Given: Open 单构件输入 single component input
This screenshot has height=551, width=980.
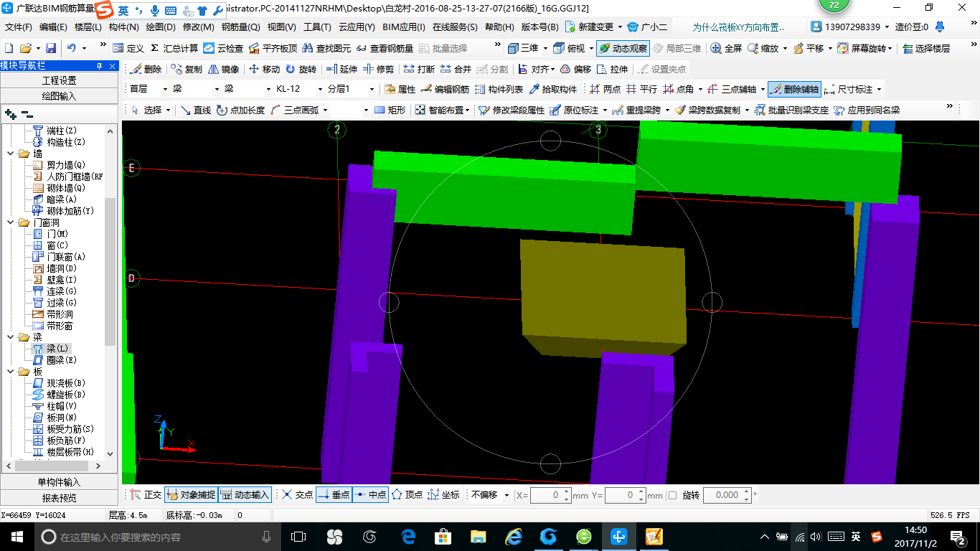Looking at the screenshot, I should point(59,482).
